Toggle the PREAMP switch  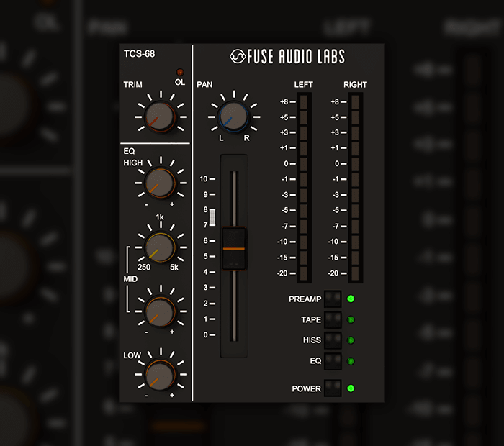point(333,299)
